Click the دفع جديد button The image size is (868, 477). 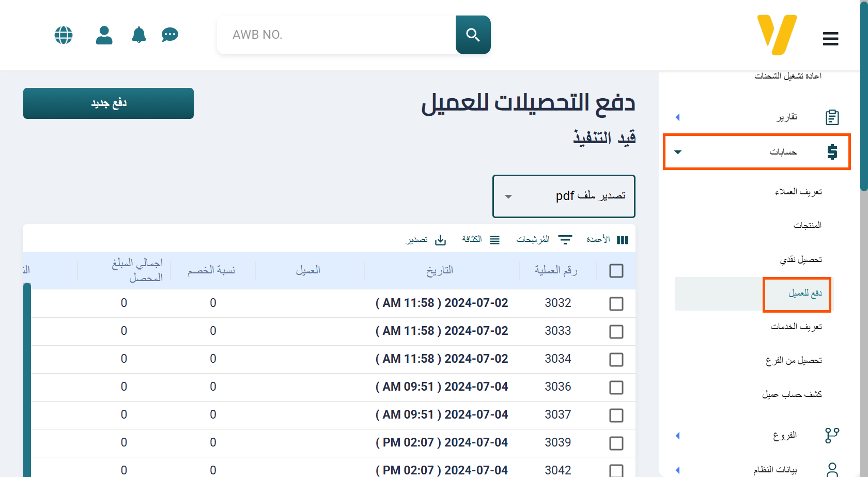(x=109, y=103)
